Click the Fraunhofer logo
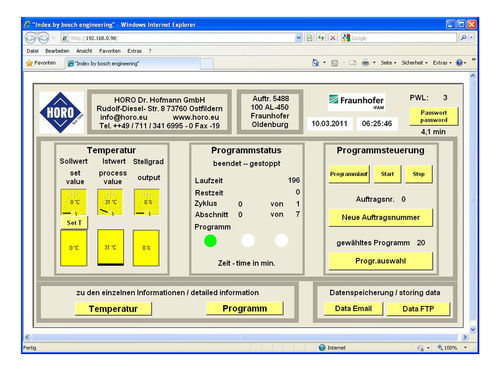The height and width of the screenshot is (371, 500). click(x=356, y=102)
